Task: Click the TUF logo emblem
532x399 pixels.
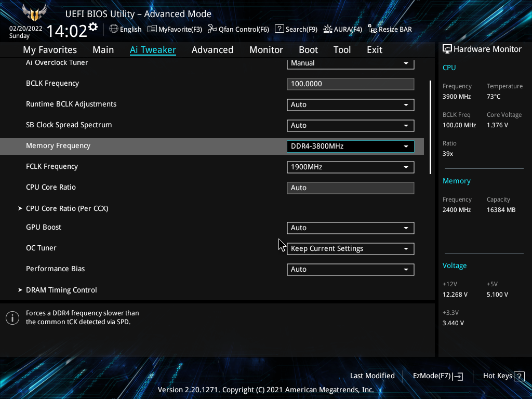Action: click(34, 12)
